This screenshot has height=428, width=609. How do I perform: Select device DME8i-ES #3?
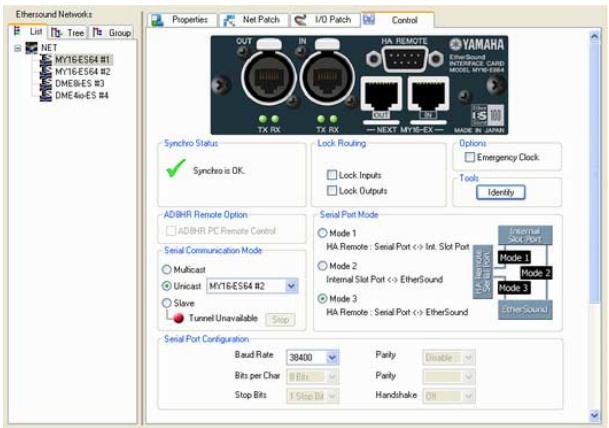click(80, 84)
